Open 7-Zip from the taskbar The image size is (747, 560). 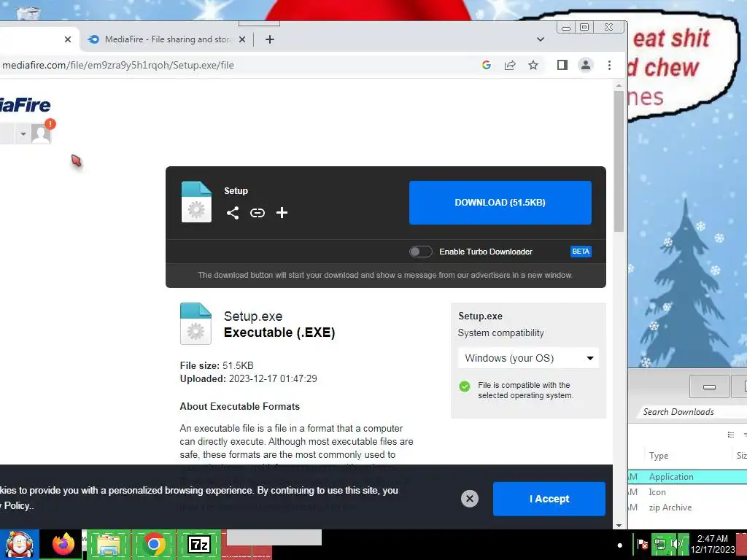(x=198, y=544)
